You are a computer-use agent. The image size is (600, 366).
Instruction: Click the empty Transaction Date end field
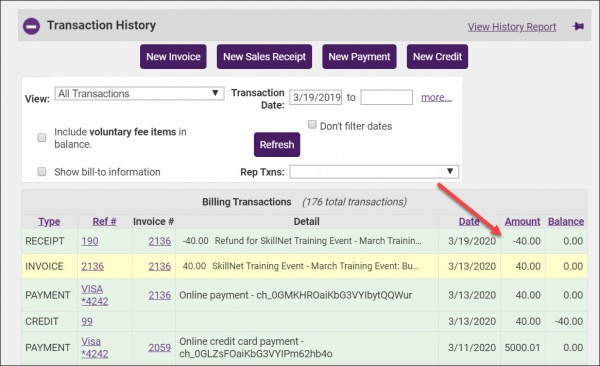[x=386, y=97]
